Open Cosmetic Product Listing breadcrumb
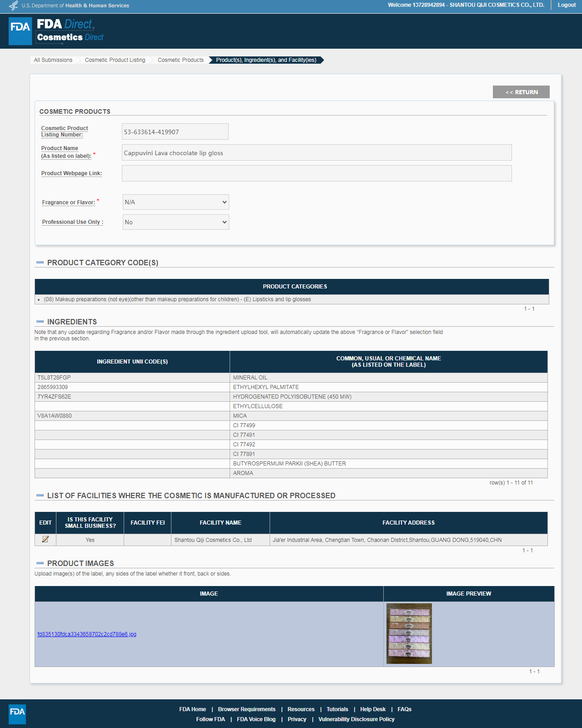This screenshot has height=728, width=582. click(115, 60)
